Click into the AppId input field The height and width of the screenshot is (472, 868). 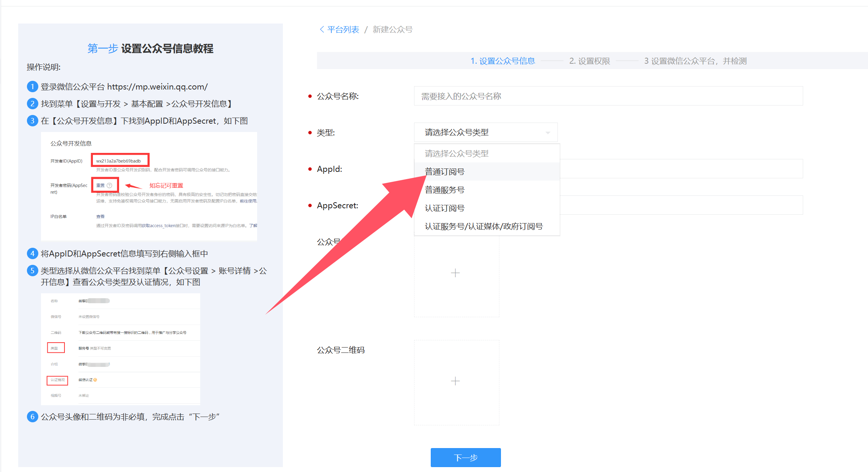tap(681, 169)
